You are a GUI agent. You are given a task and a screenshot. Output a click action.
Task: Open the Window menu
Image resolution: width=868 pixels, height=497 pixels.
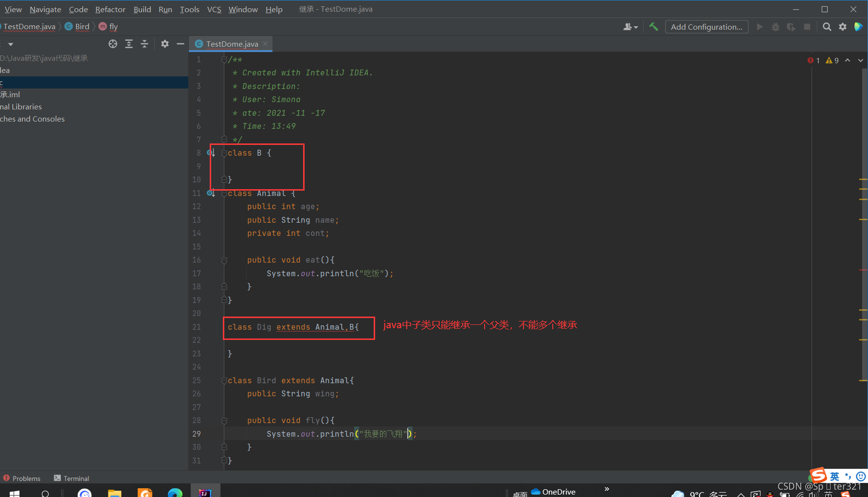pyautogui.click(x=243, y=9)
